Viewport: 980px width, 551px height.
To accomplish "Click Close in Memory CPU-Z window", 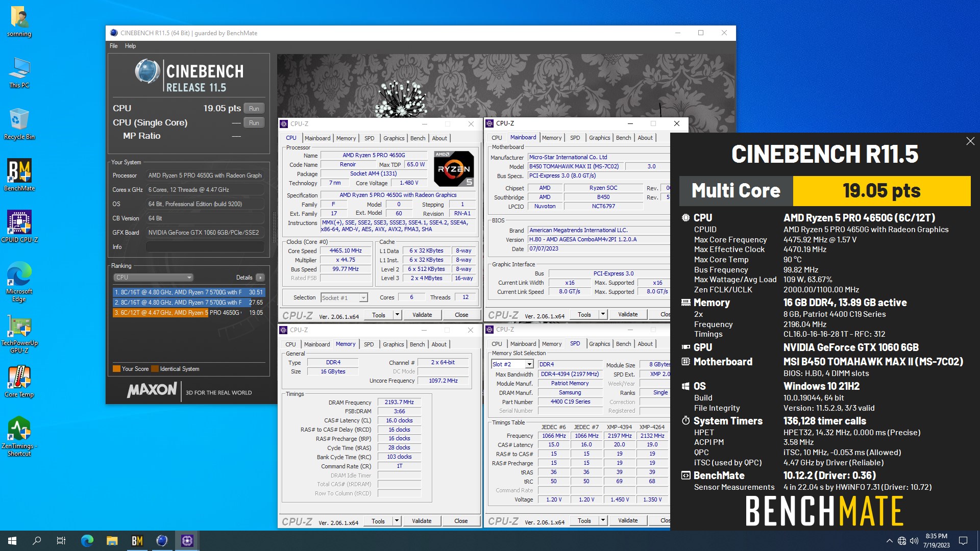I will 461,521.
